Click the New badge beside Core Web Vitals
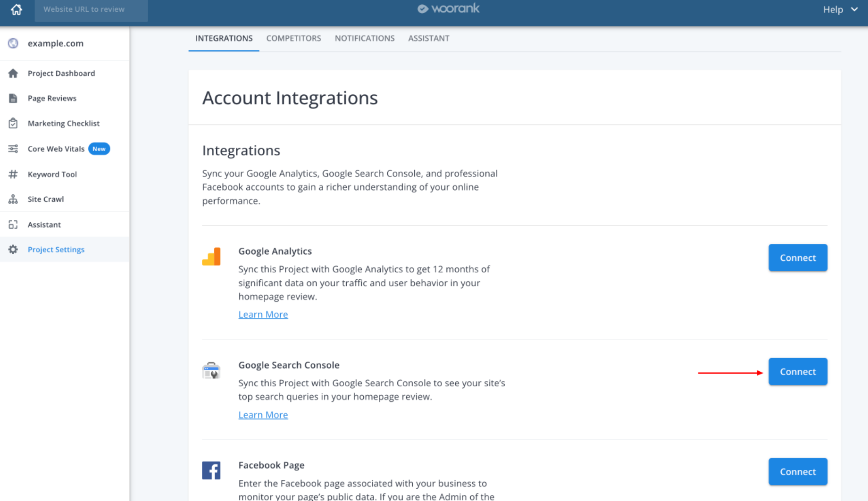Screen dimensions: 868x501 pyautogui.click(x=99, y=149)
